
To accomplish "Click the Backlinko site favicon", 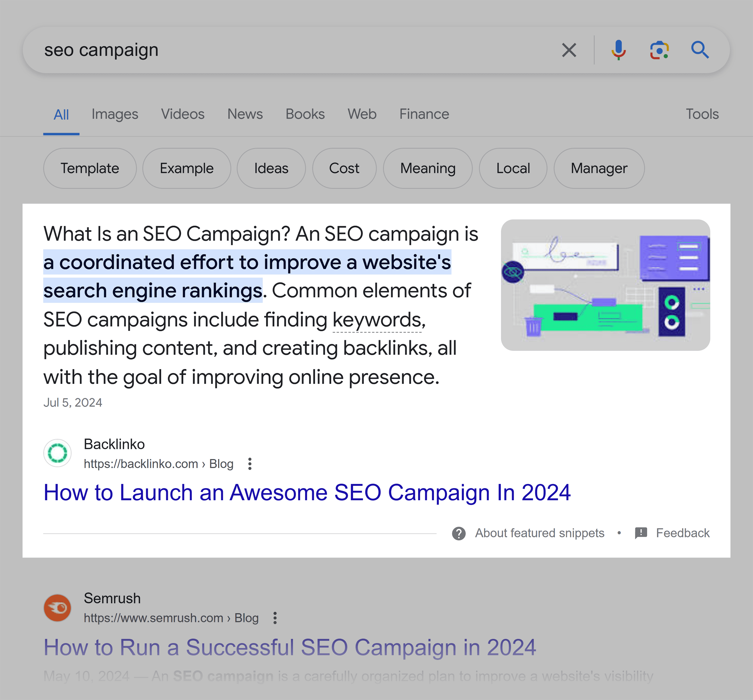I will click(58, 453).
